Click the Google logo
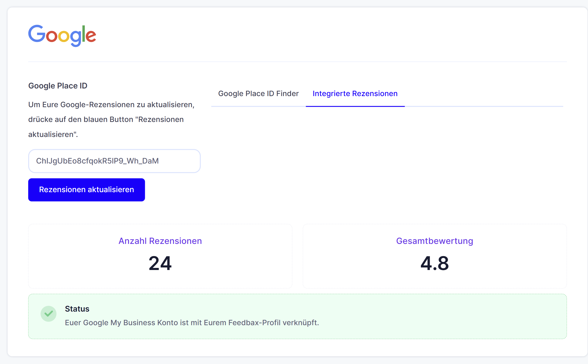The height and width of the screenshot is (364, 588). (x=62, y=36)
